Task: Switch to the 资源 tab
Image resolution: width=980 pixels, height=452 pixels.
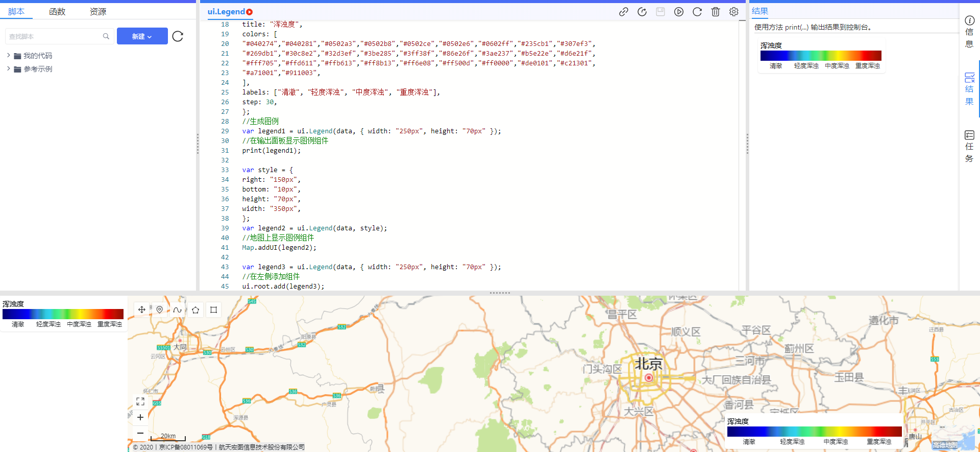Action: (x=98, y=11)
